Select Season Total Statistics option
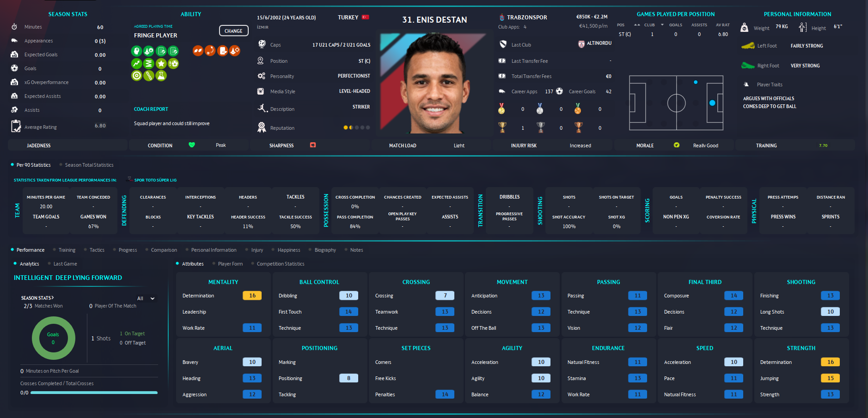 tap(86, 165)
